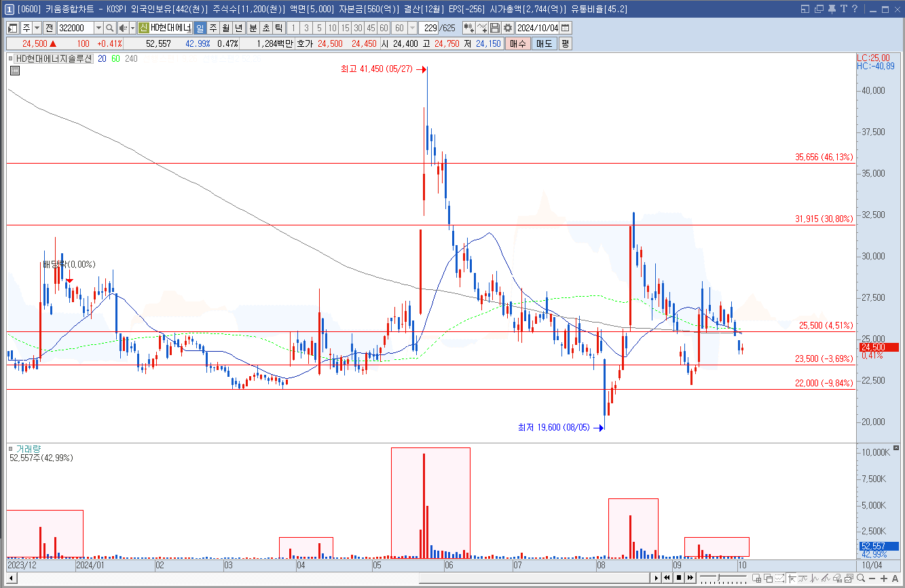Choose the 5 interval preset

click(x=319, y=28)
